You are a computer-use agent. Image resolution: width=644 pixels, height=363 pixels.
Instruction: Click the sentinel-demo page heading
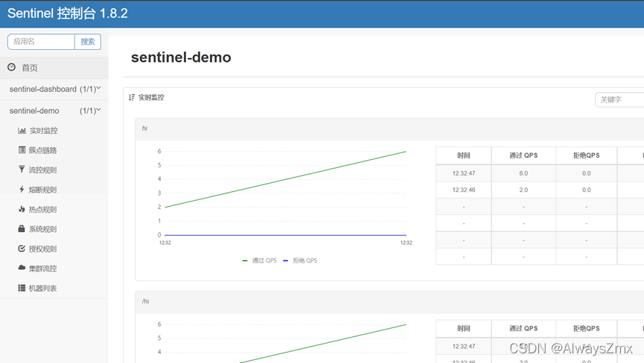tap(181, 57)
